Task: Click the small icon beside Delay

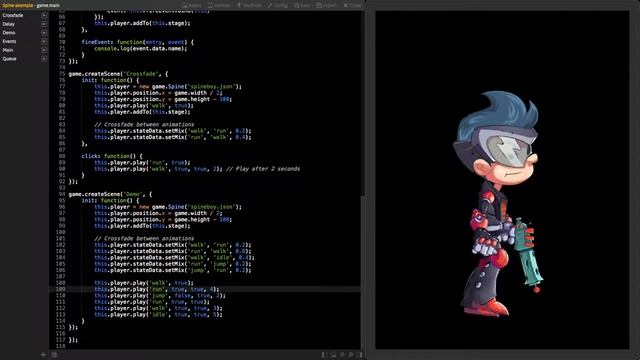Action: (x=44, y=24)
